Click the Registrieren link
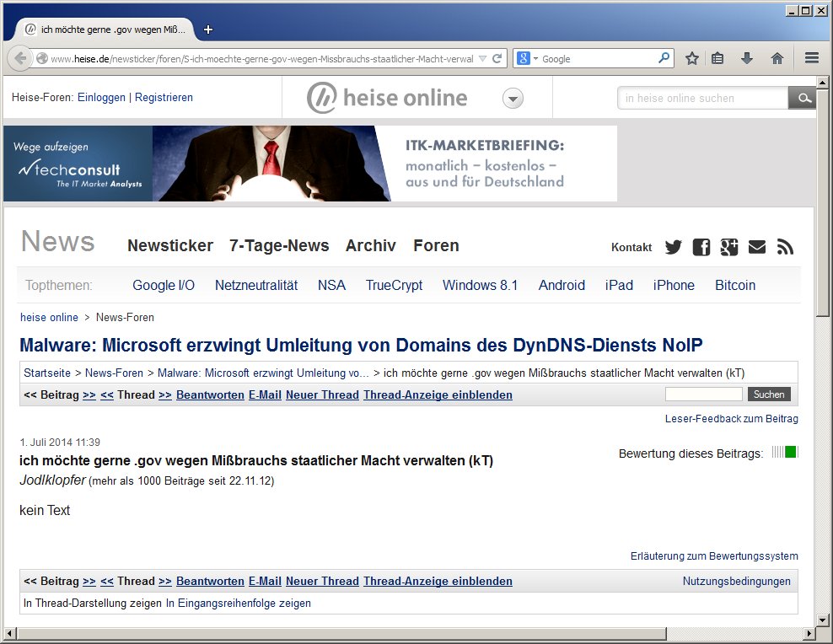Image resolution: width=833 pixels, height=644 pixels. [164, 97]
